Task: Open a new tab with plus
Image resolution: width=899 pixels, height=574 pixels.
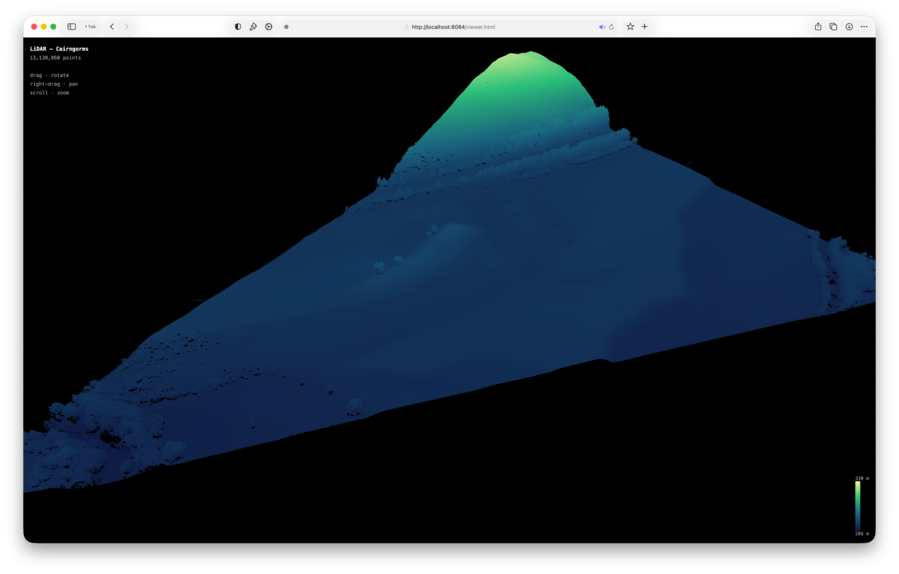Action: click(x=644, y=26)
